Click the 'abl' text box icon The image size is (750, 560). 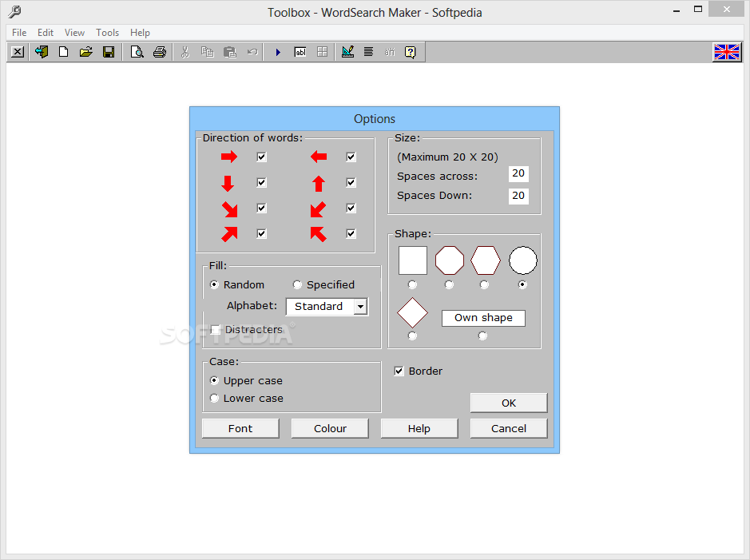click(x=300, y=52)
